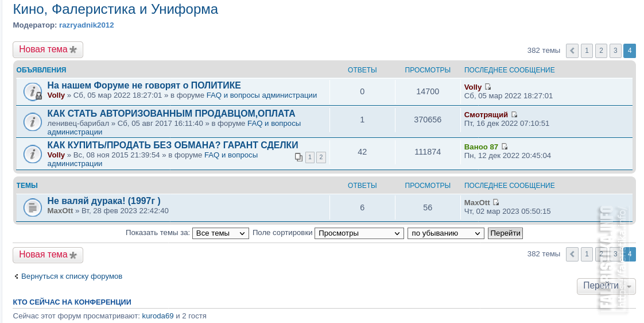The height and width of the screenshot is (323, 644).
Task: Open Ваноо 87 last poster profile
Action: (481, 147)
